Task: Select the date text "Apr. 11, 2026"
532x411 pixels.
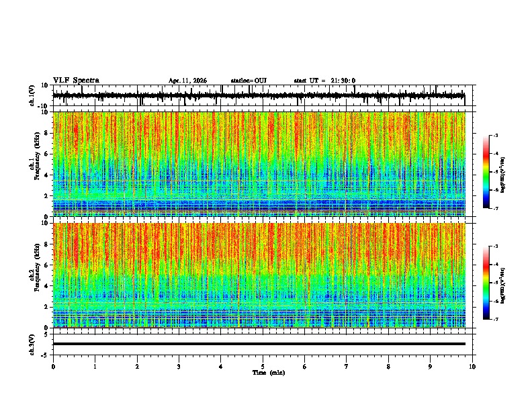Action: pos(187,81)
